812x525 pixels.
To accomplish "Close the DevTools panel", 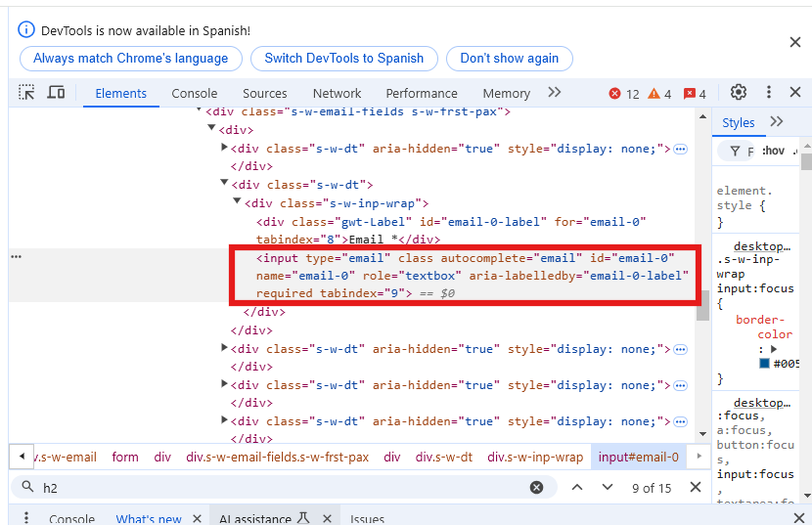I will click(x=795, y=92).
